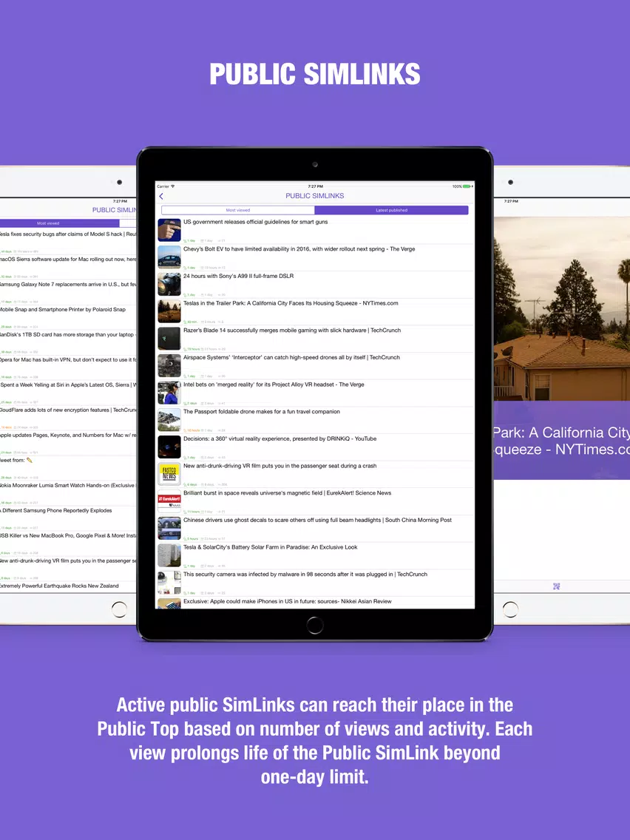Screen dimensions: 630x840
Task: Tap the back chevron in Public Simlinks header
Action: click(x=161, y=197)
